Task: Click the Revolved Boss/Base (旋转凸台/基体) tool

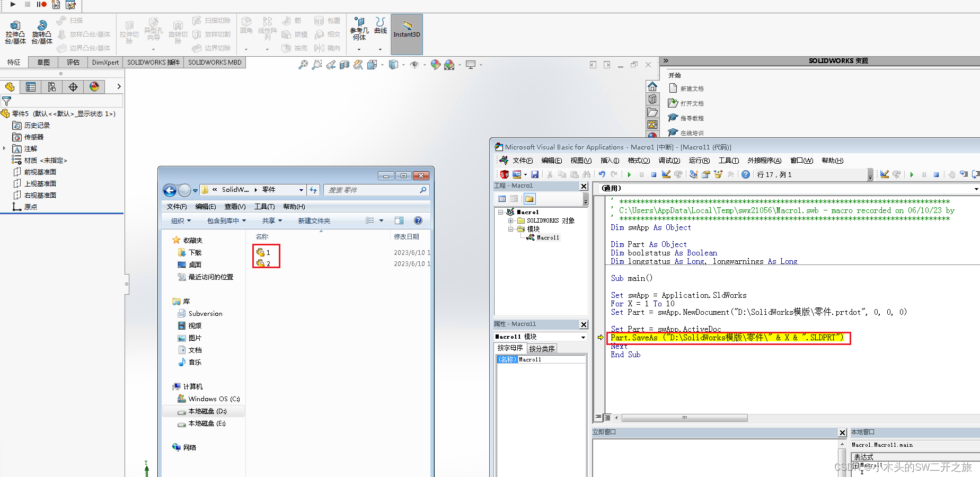Action: (x=42, y=32)
